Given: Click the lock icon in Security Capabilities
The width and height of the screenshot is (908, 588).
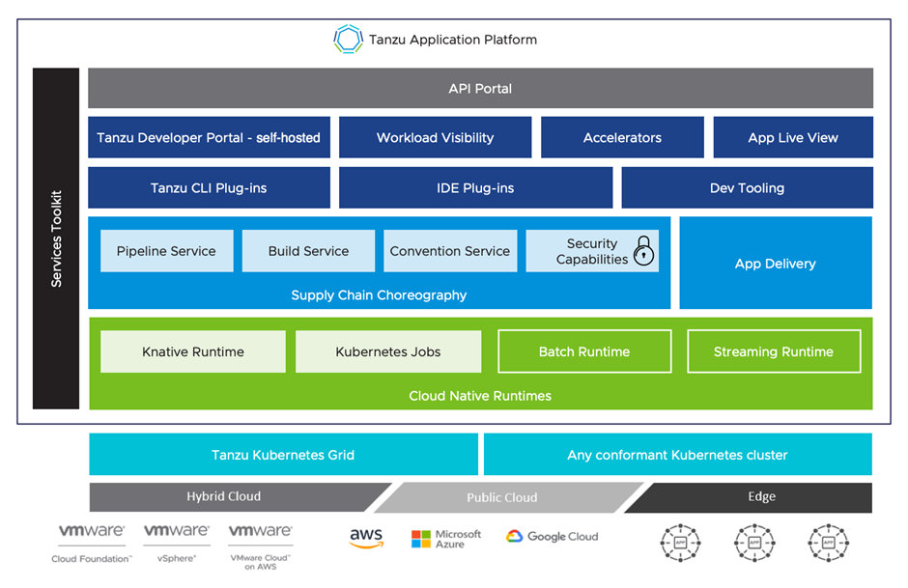Looking at the screenshot, I should (643, 251).
